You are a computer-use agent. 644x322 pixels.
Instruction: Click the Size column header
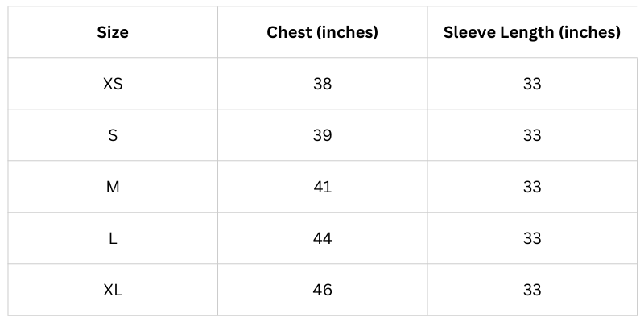(113, 32)
